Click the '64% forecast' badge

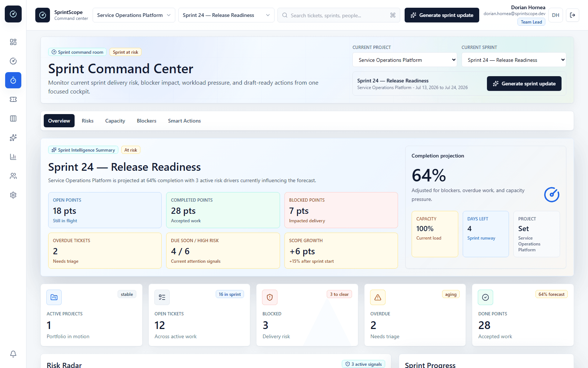pos(551,294)
